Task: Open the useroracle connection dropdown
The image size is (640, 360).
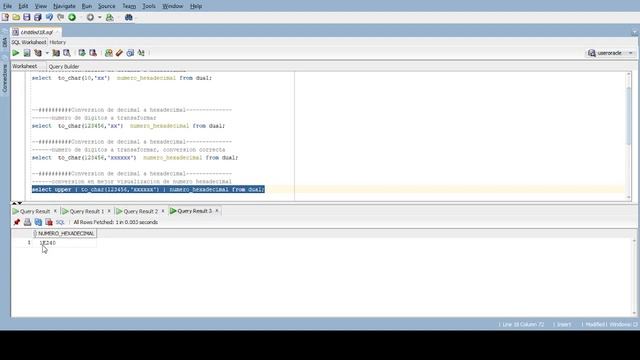Action: [631, 53]
